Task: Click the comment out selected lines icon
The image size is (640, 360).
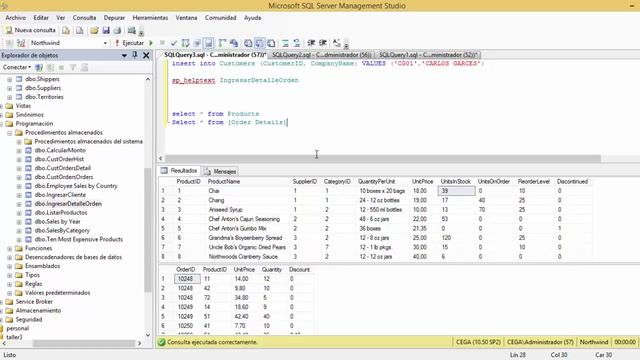Action: point(285,43)
